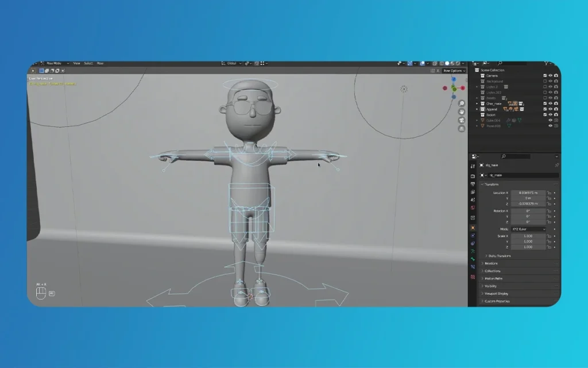Click the Pose Options button
588x368 pixels.
click(452, 70)
